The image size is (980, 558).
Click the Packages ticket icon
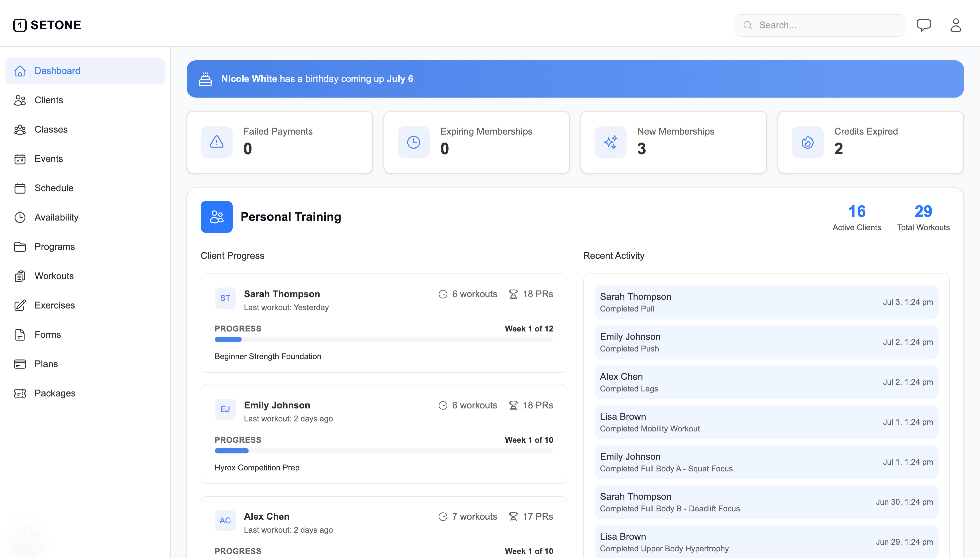20,393
